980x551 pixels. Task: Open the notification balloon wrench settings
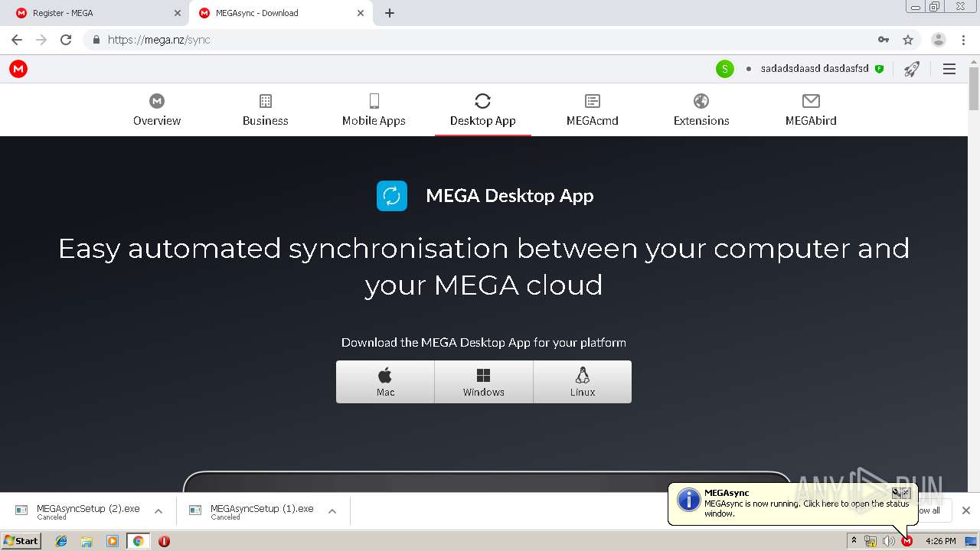click(896, 493)
